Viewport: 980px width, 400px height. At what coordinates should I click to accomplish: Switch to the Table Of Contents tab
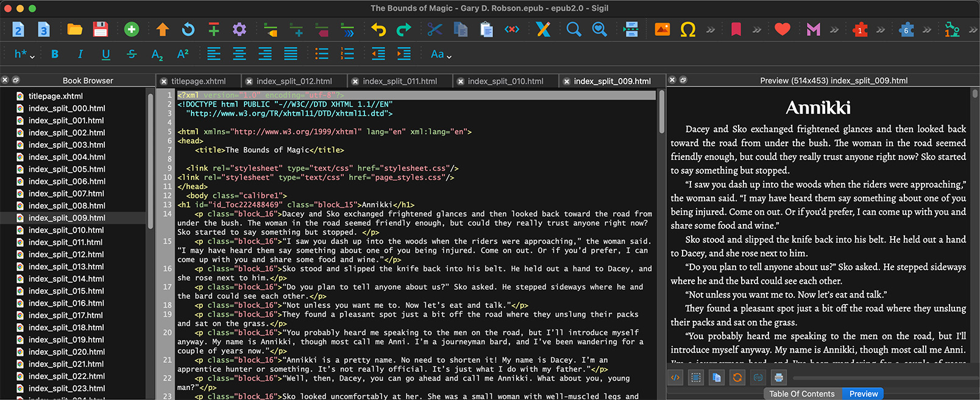coord(801,394)
